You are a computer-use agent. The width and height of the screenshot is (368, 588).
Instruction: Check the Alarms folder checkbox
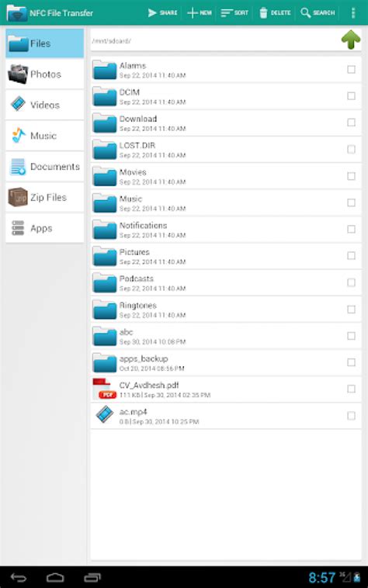pos(351,69)
